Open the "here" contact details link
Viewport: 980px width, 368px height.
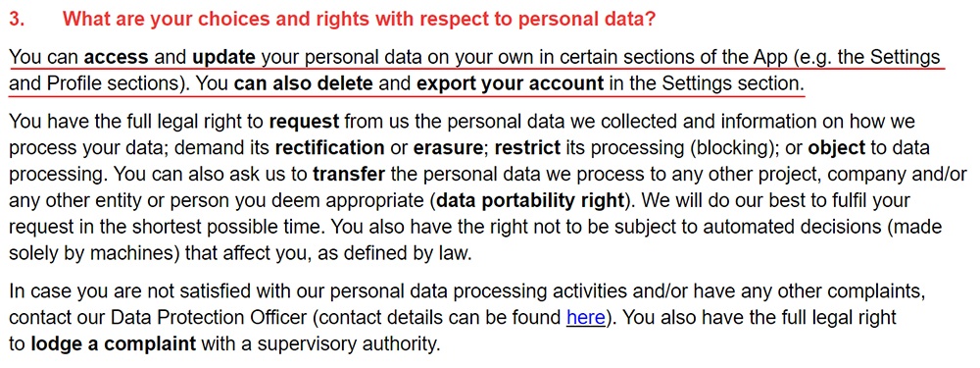(x=586, y=317)
